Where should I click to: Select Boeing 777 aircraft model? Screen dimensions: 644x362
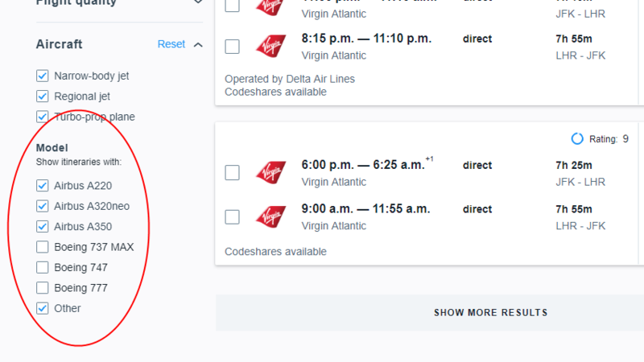click(x=43, y=288)
